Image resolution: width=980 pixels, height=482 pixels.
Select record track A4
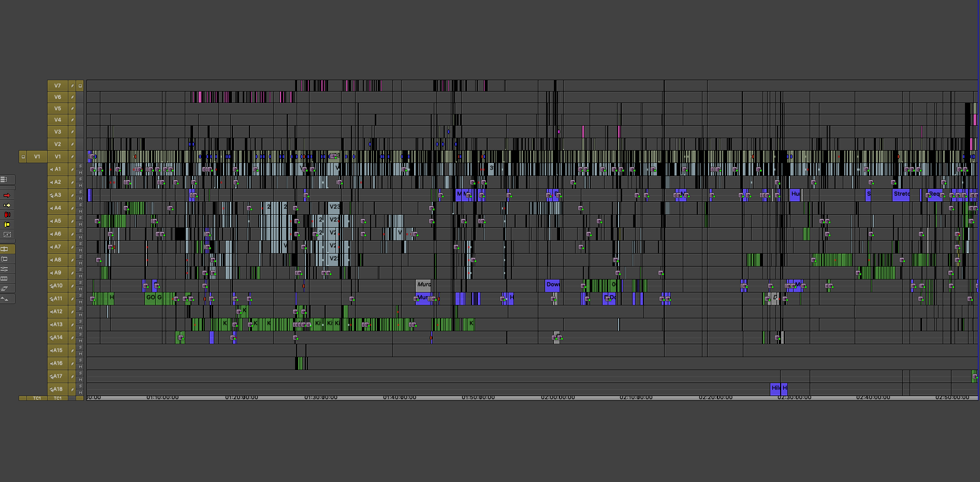coord(57,208)
